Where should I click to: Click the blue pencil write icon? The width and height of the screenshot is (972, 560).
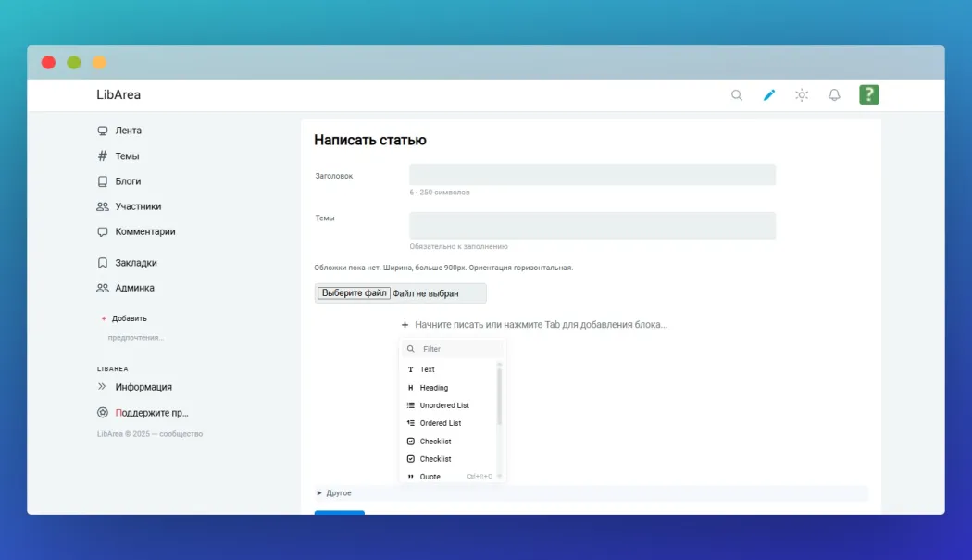click(x=769, y=95)
